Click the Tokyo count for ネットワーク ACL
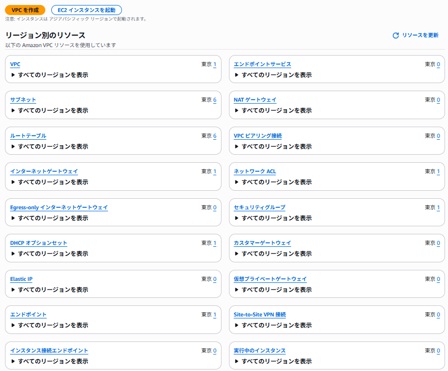The width and height of the screenshot is (448, 371). pyautogui.click(x=438, y=171)
